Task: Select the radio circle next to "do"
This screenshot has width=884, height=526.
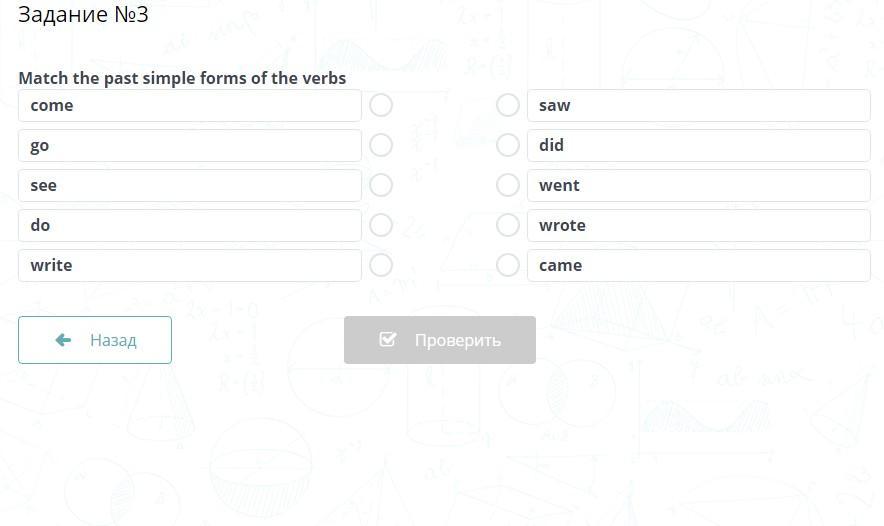Action: [381, 225]
